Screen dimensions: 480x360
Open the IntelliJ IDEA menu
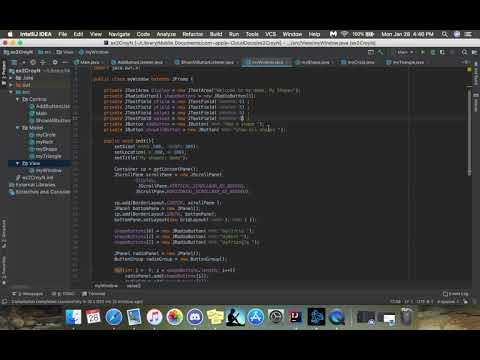tap(36, 34)
